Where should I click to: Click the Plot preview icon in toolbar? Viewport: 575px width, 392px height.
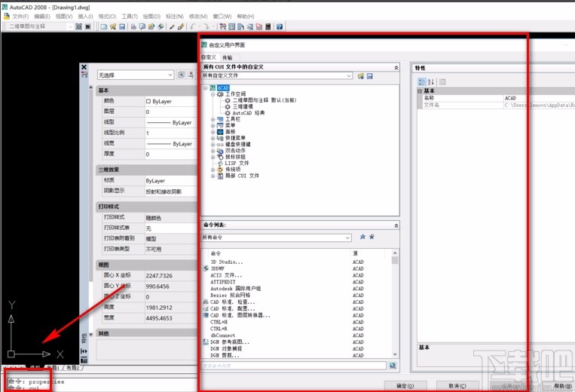pos(142,26)
